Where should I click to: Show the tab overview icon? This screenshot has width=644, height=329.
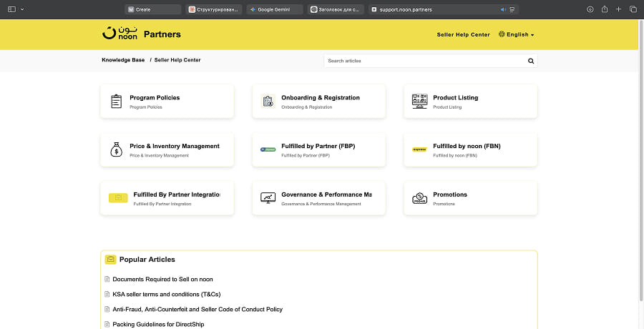coord(633,9)
